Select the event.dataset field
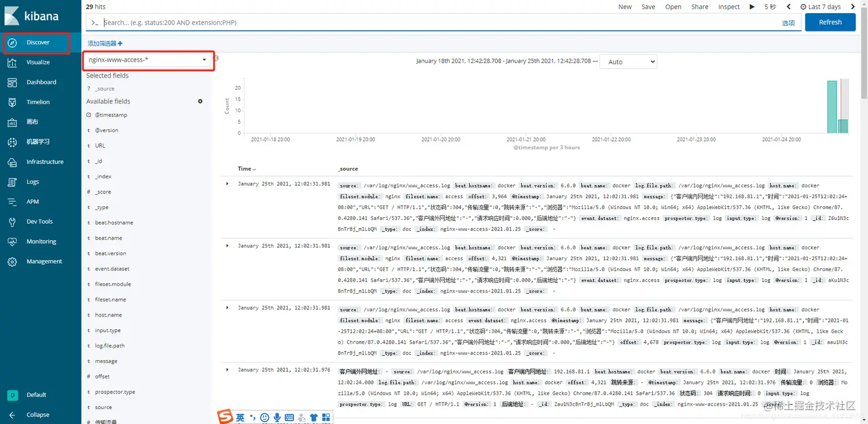Screen dimensions: 868x424 [x=112, y=269]
